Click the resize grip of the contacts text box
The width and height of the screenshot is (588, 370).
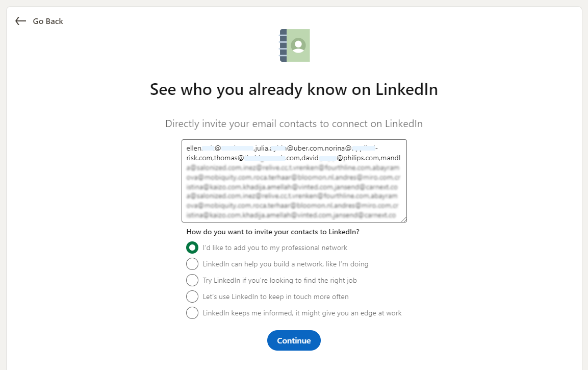click(x=404, y=219)
